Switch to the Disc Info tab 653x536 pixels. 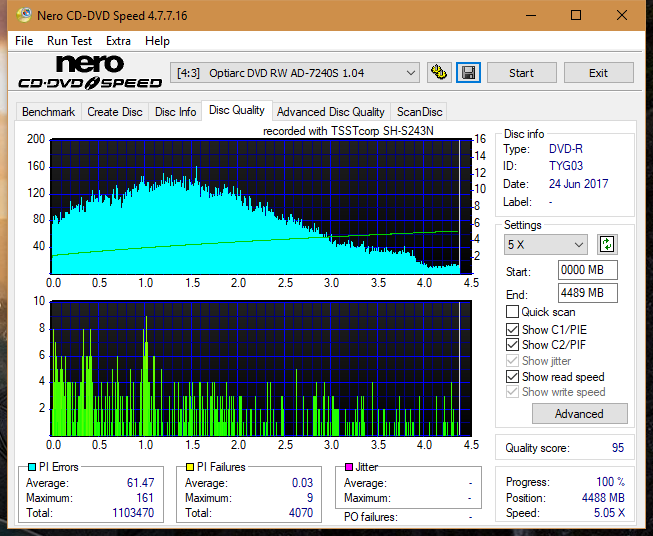(x=175, y=112)
